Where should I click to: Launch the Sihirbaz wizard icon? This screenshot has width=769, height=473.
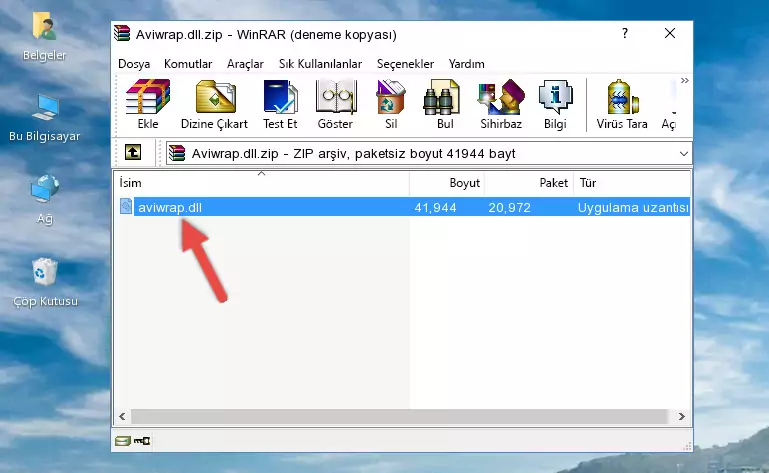click(x=501, y=104)
